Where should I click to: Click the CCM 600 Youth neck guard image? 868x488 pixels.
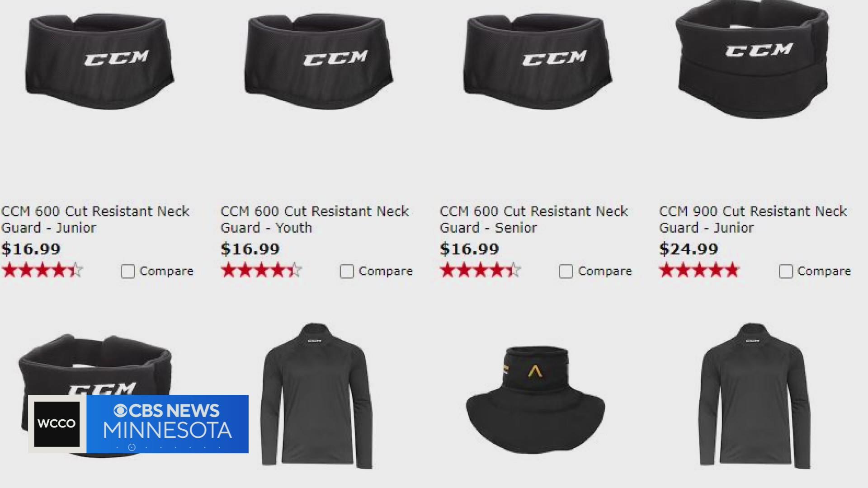click(319, 61)
